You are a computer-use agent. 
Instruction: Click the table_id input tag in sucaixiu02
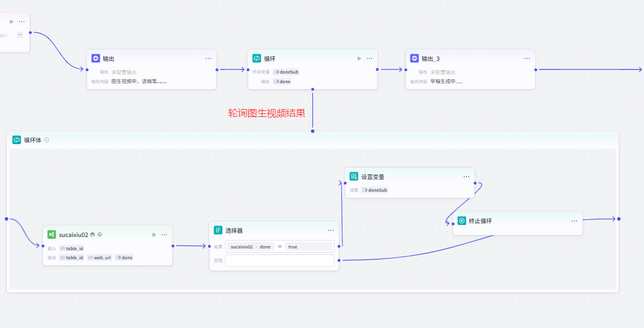tap(72, 248)
